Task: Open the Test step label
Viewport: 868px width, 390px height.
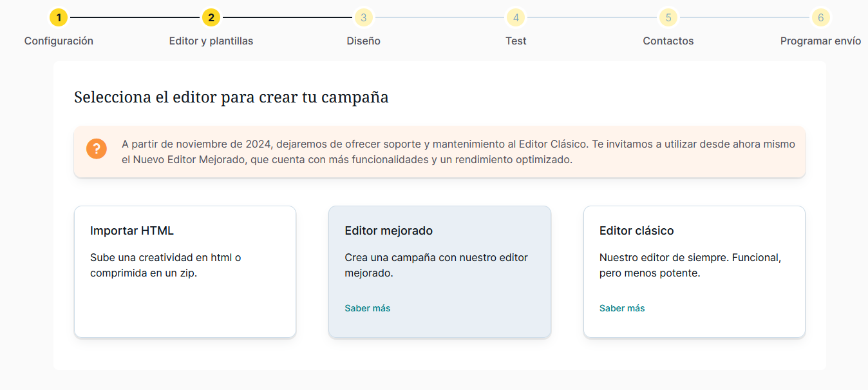Action: [516, 41]
